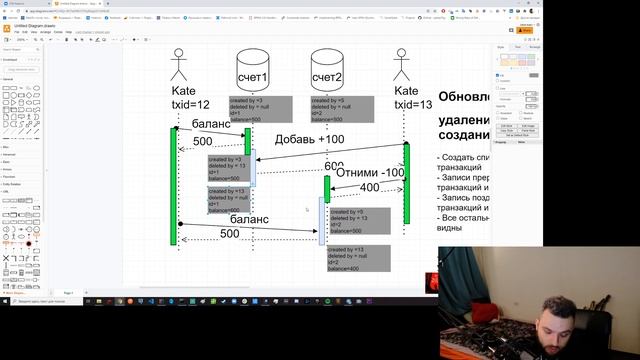Choose a preset from the style color palette
640x360 pixels.
(518, 60)
